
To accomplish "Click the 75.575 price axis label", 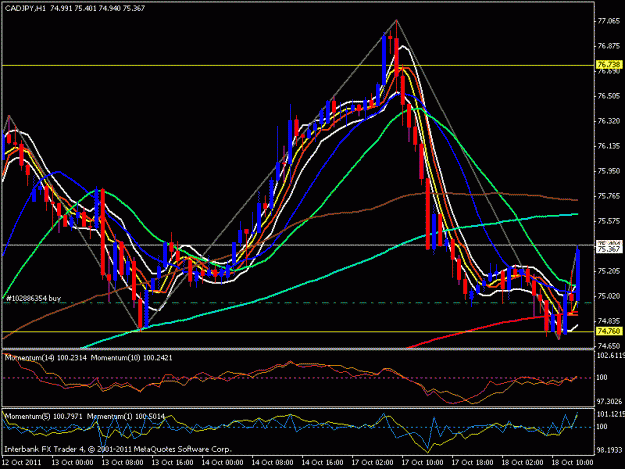I will 609,221.
